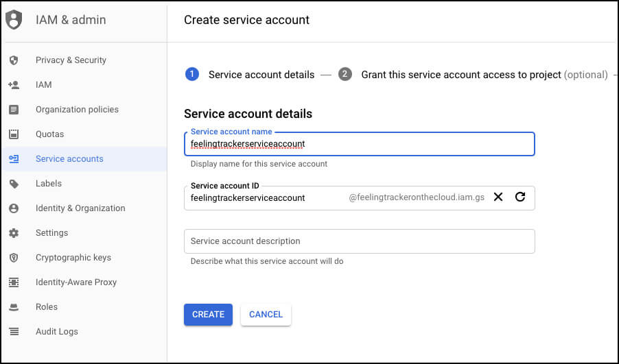Image resolution: width=619 pixels, height=364 pixels.
Task: Open the IAM page from the sidebar
Action: click(44, 85)
